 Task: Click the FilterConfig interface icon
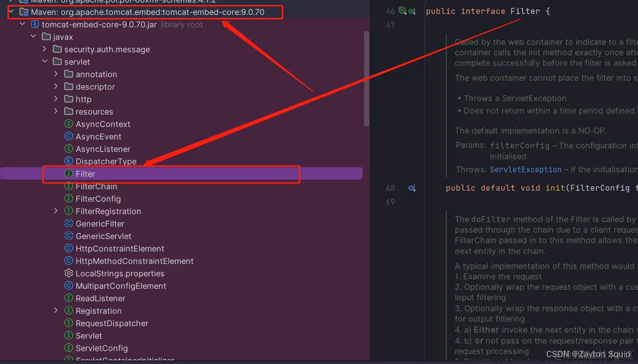[69, 198]
